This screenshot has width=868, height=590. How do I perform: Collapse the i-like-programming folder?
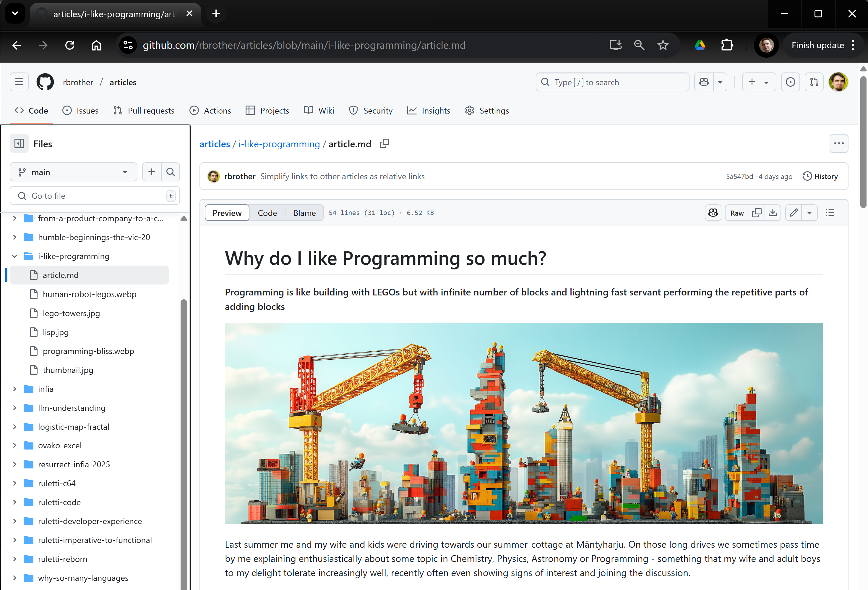coord(14,256)
